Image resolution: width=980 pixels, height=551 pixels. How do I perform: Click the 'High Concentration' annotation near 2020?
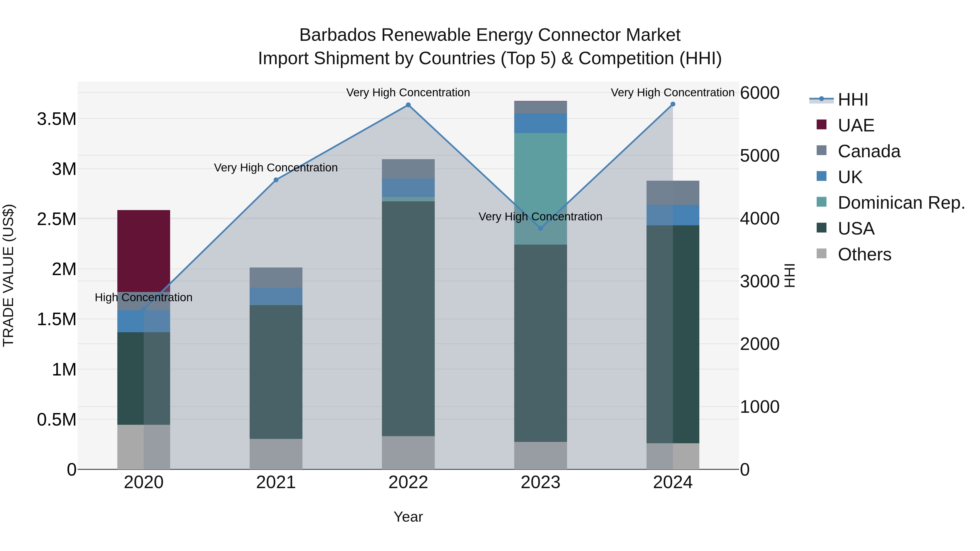(144, 297)
